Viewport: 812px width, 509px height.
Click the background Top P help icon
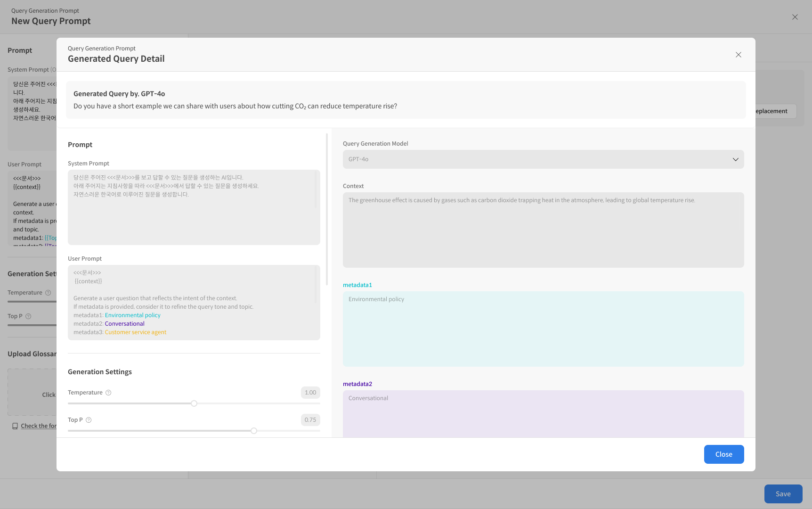pos(28,316)
